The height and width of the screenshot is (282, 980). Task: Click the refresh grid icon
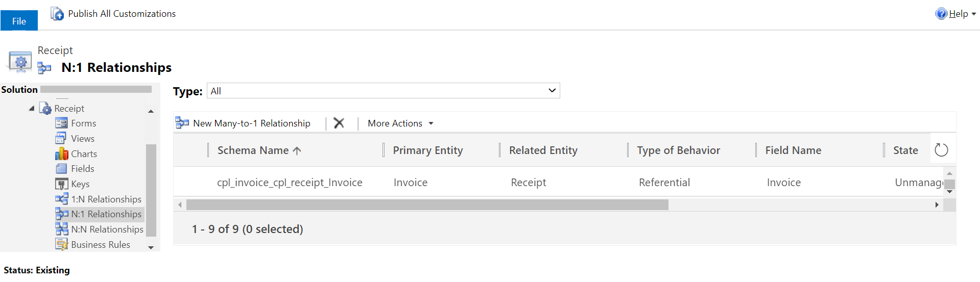click(941, 150)
